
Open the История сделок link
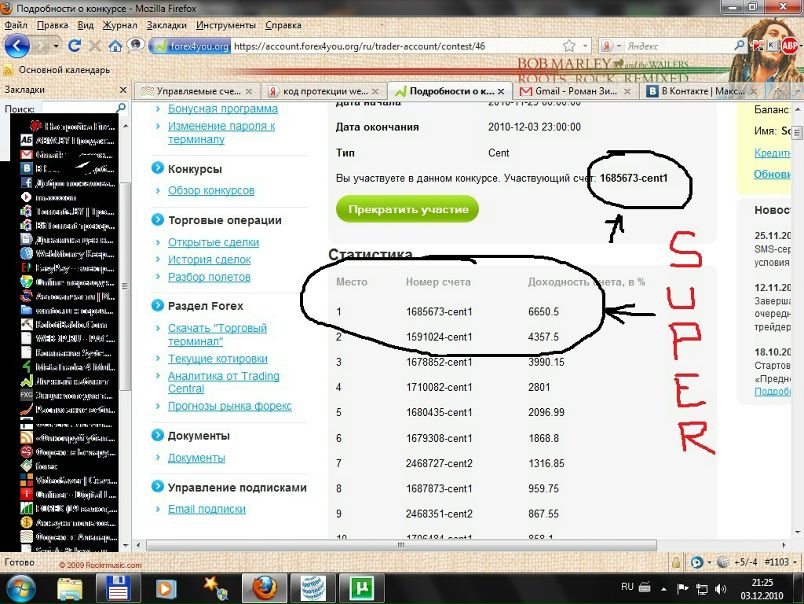pyautogui.click(x=209, y=260)
